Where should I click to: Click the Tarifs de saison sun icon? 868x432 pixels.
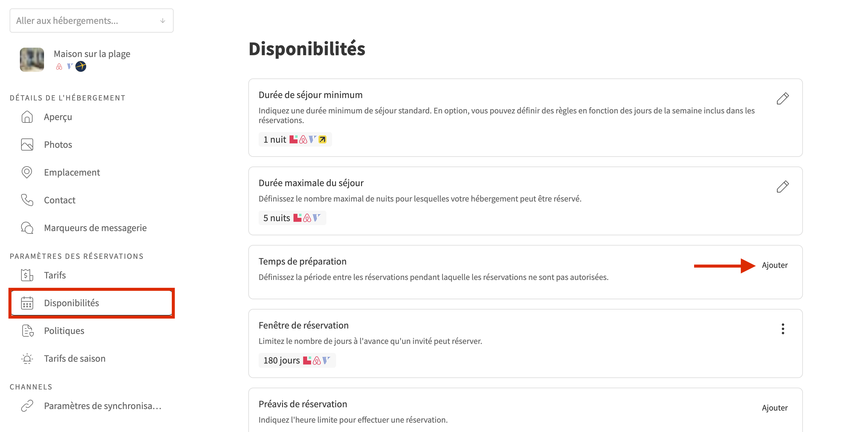tap(27, 358)
